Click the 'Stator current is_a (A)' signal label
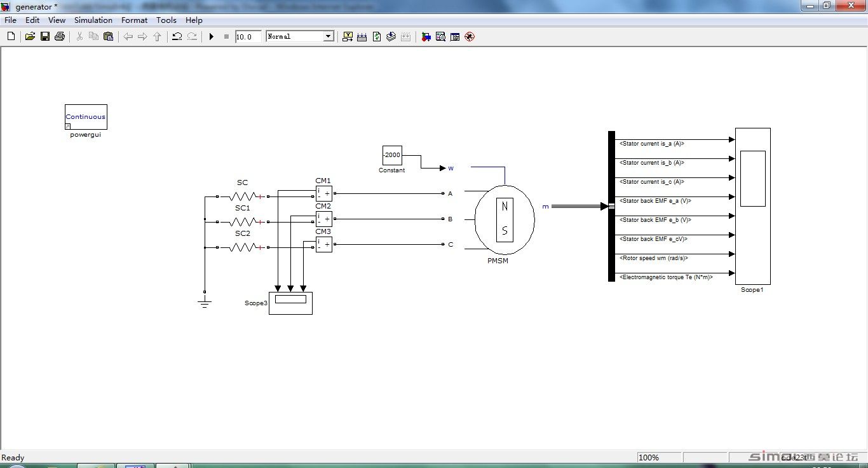The width and height of the screenshot is (868, 468). pos(651,144)
